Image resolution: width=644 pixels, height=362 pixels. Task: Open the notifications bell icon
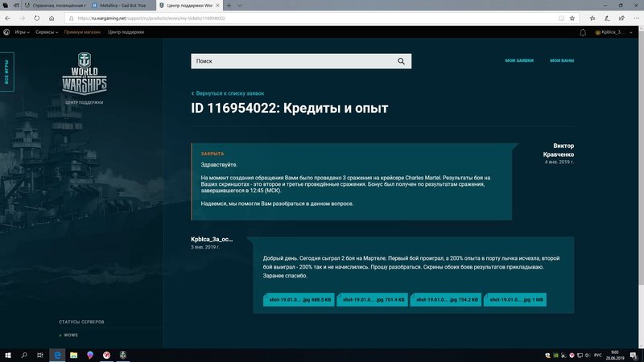pyautogui.click(x=583, y=32)
